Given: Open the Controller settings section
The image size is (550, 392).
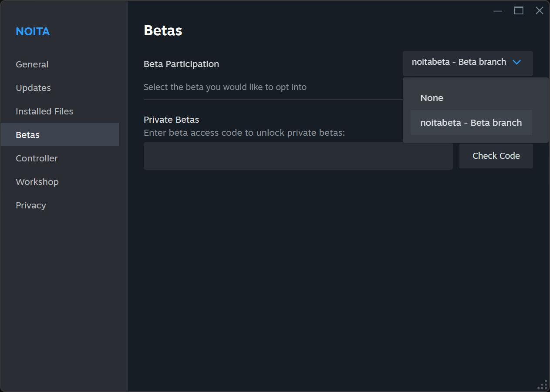Looking at the screenshot, I should tap(37, 158).
